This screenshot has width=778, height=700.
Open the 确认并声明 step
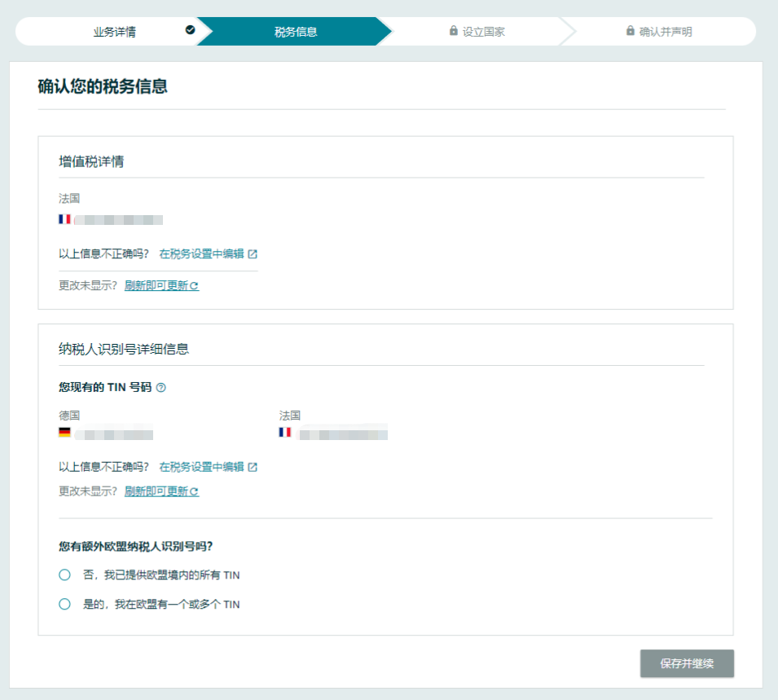665,32
